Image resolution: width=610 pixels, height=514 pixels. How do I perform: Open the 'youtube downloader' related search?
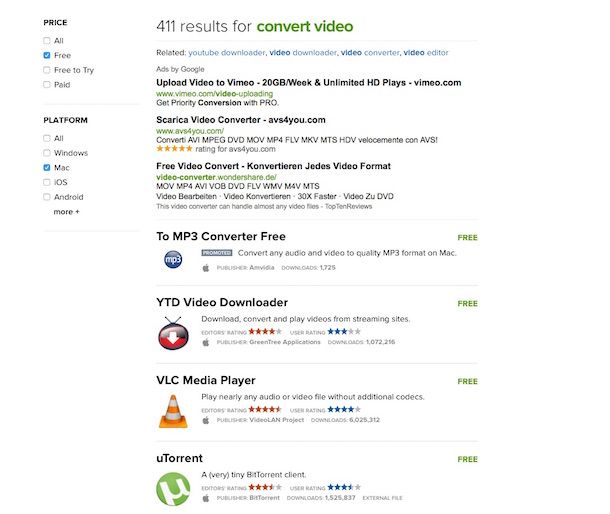[227, 53]
